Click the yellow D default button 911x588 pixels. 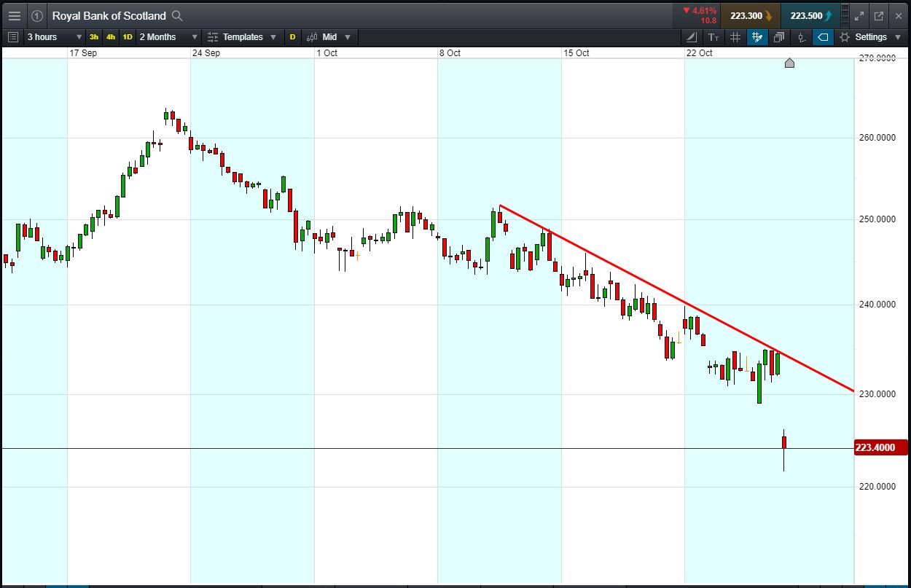[x=292, y=37]
